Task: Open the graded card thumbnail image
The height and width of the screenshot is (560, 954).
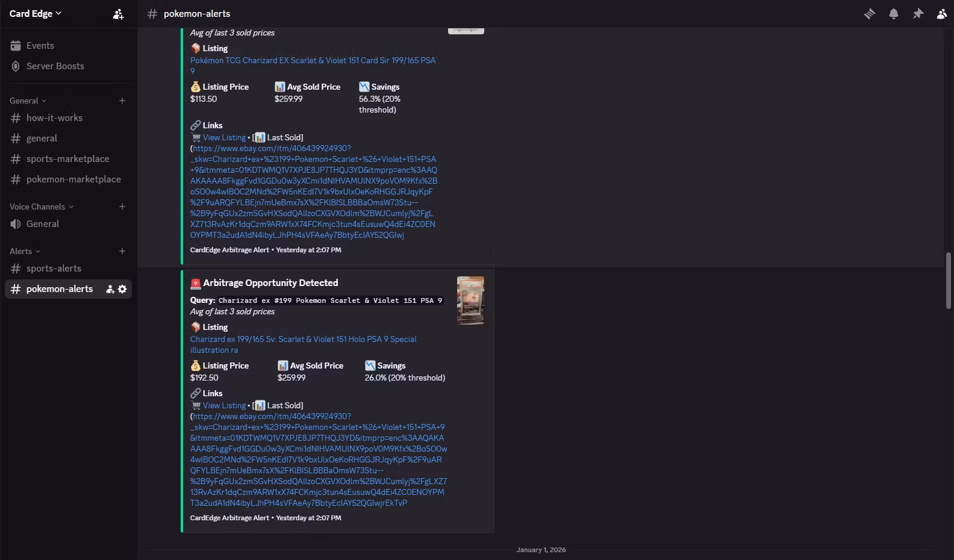Action: pyautogui.click(x=470, y=300)
